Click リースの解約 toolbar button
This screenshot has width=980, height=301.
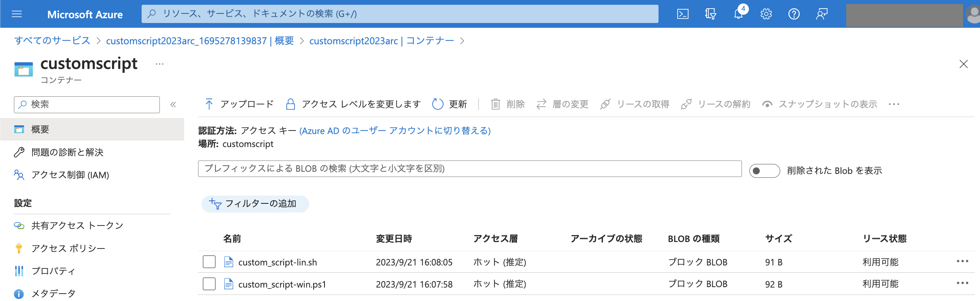click(x=715, y=104)
